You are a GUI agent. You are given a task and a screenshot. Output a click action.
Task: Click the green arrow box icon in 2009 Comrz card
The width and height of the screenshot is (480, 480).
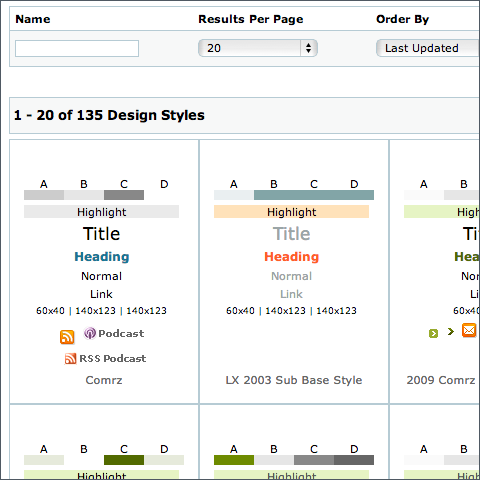coord(433,333)
